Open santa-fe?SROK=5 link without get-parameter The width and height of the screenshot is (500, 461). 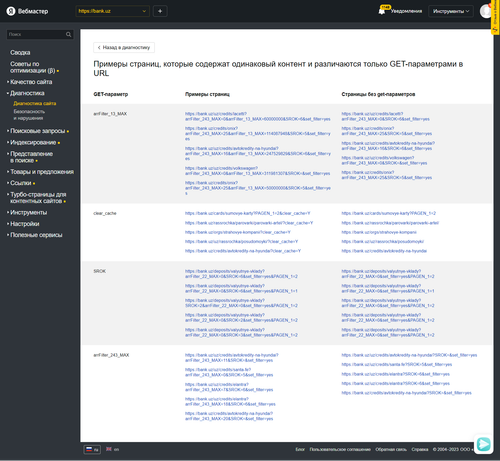tap(397, 365)
